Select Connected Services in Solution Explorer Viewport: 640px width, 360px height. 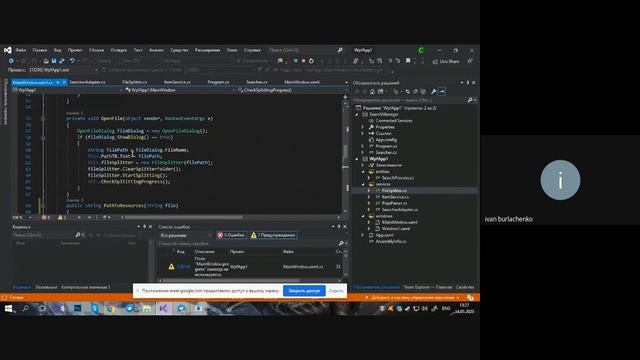click(x=393, y=121)
